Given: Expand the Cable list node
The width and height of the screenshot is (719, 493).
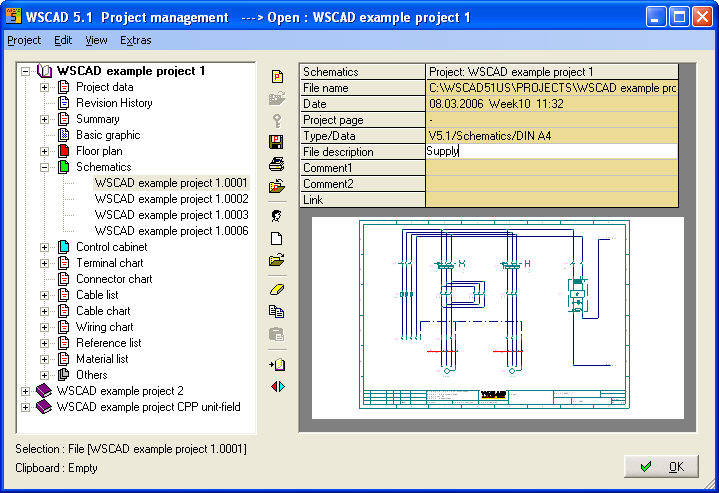Looking at the screenshot, I should click(44, 295).
